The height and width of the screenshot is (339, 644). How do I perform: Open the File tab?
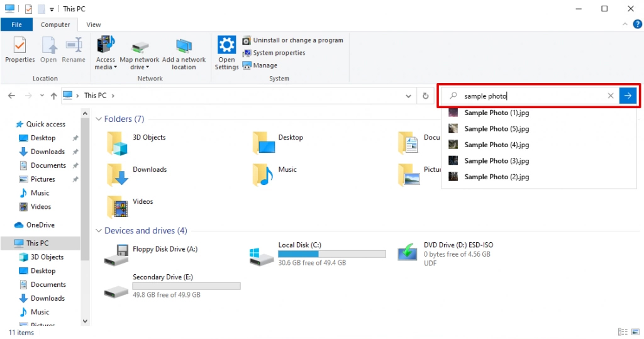(x=16, y=25)
